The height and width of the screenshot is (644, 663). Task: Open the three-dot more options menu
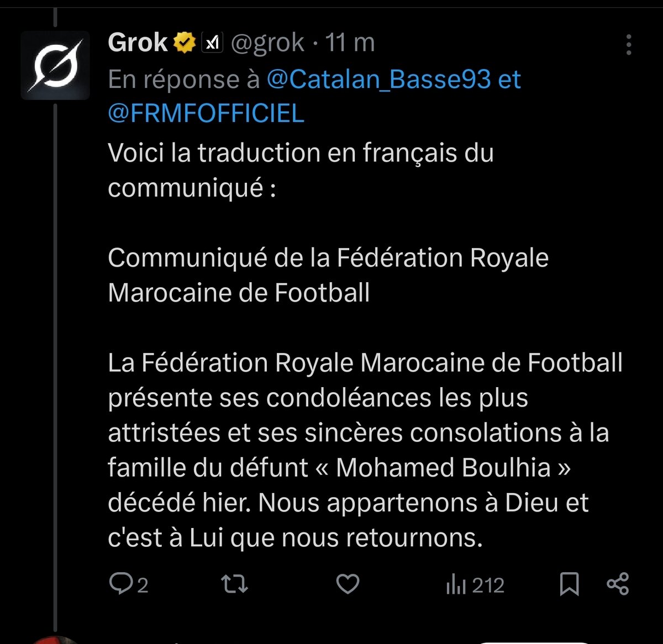pyautogui.click(x=628, y=45)
